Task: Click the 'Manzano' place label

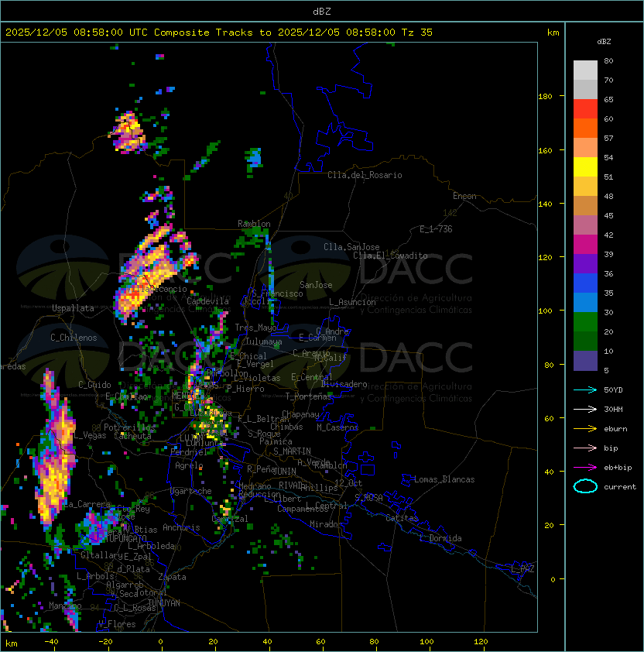Action: click(x=65, y=606)
